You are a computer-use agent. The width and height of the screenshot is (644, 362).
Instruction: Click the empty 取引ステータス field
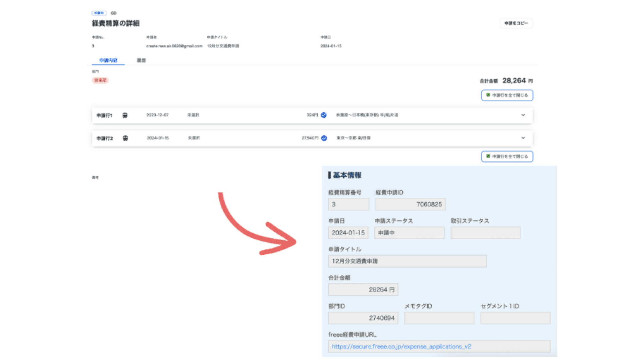pos(485,233)
